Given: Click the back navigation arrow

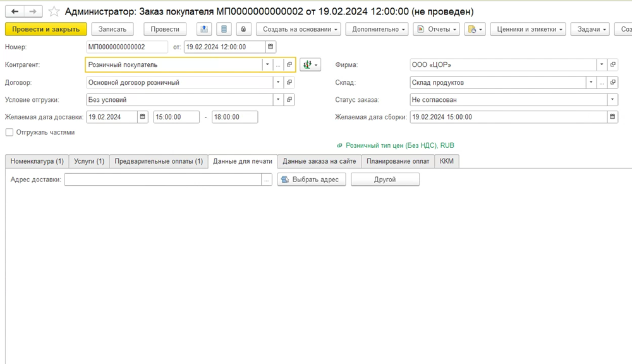Looking at the screenshot, I should coord(15,11).
